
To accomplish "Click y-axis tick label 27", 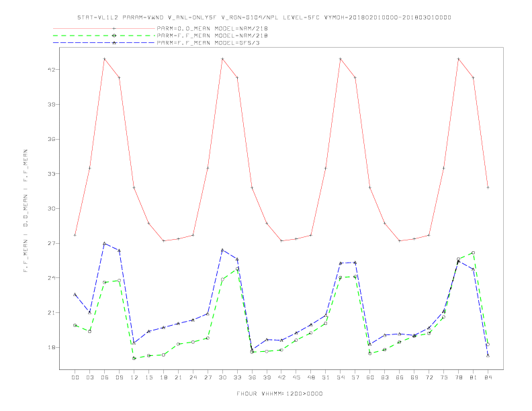I will tap(52, 243).
